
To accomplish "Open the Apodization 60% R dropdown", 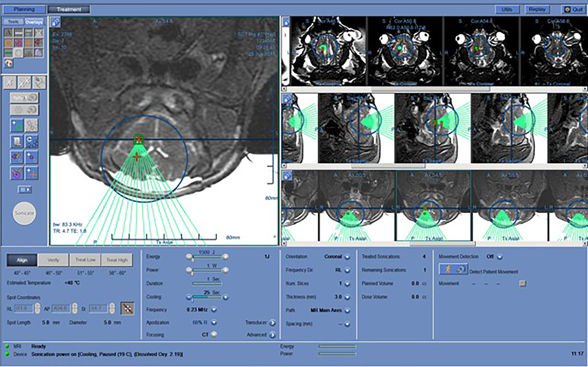I will (x=214, y=322).
